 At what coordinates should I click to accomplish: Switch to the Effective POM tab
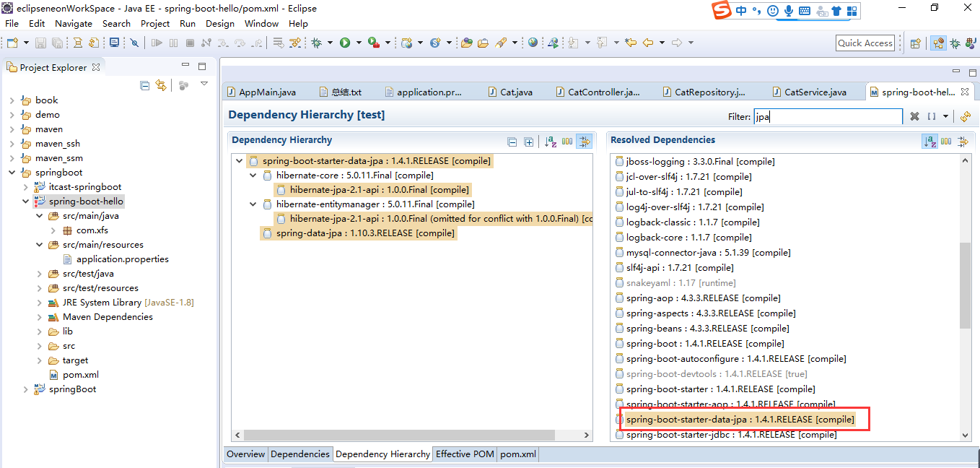(464, 454)
